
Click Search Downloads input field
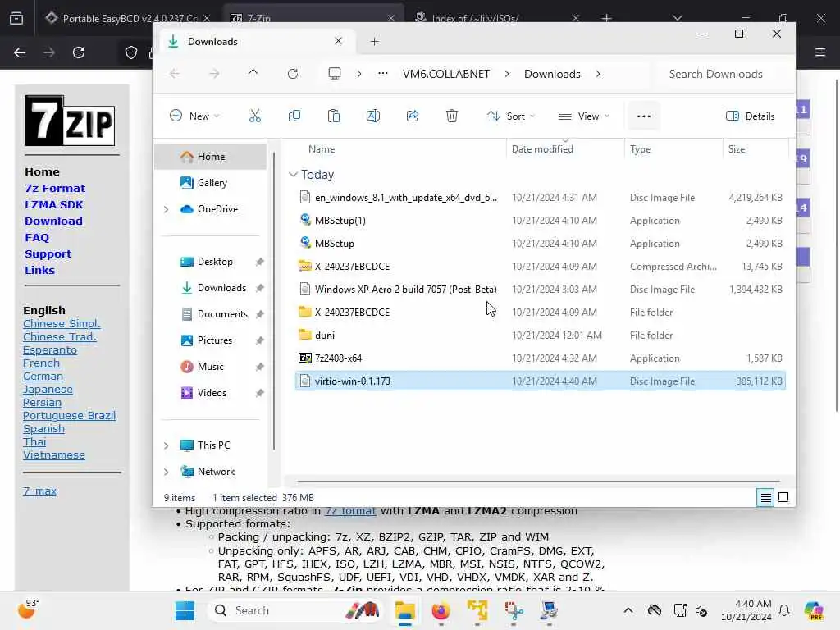coord(715,74)
